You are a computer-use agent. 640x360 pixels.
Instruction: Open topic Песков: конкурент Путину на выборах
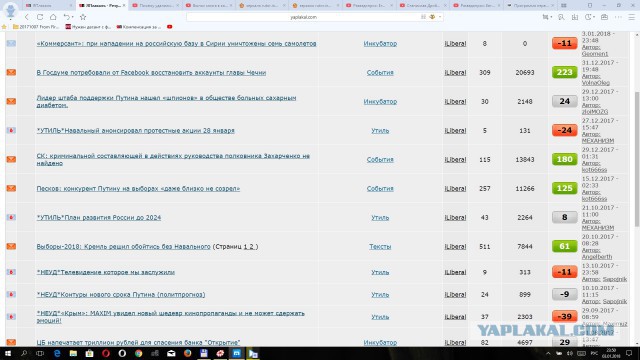pyautogui.click(x=138, y=188)
